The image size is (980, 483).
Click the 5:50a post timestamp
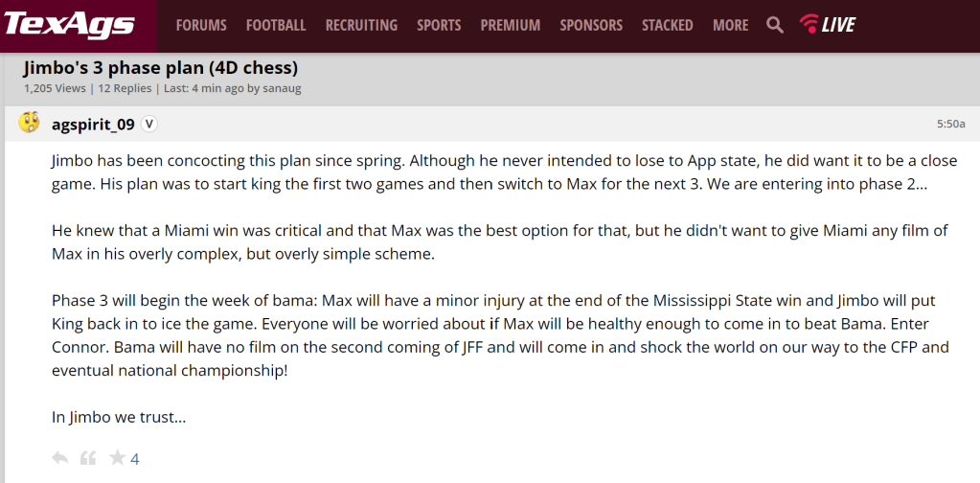pyautogui.click(x=950, y=124)
